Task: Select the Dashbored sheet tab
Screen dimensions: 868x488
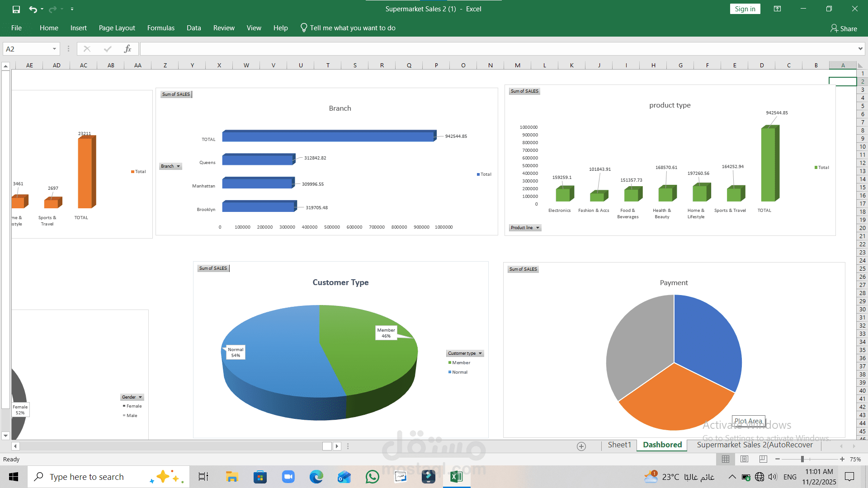Action: tap(662, 445)
